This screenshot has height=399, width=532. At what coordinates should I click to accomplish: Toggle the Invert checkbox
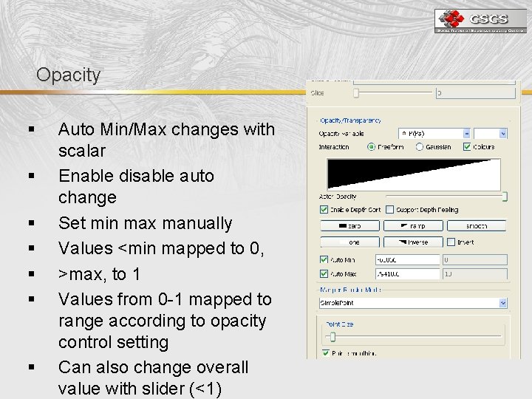pyautogui.click(x=451, y=242)
